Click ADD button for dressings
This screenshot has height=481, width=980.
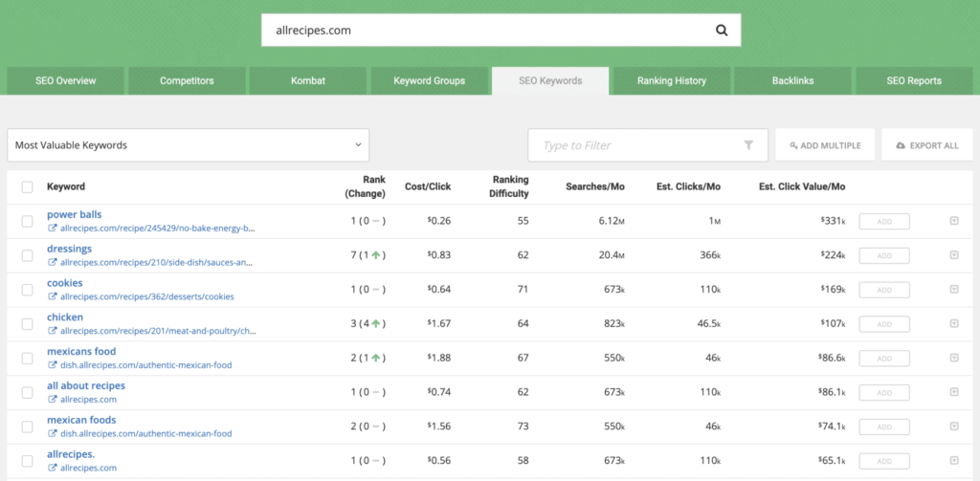(x=884, y=255)
